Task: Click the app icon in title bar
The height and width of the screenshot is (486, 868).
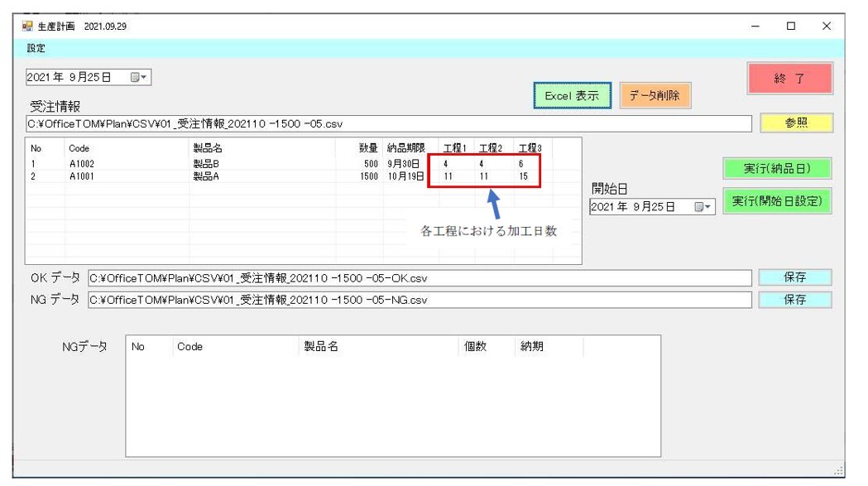Action: coord(27,26)
